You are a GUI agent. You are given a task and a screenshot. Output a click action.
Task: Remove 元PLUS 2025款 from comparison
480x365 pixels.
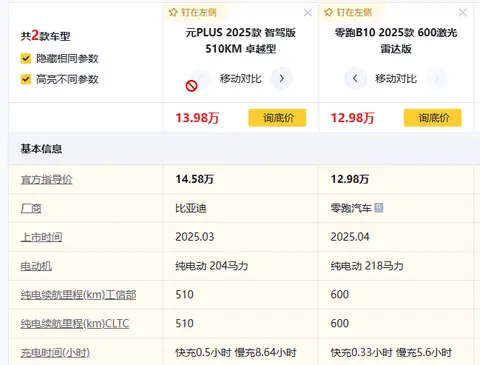pyautogui.click(x=308, y=13)
